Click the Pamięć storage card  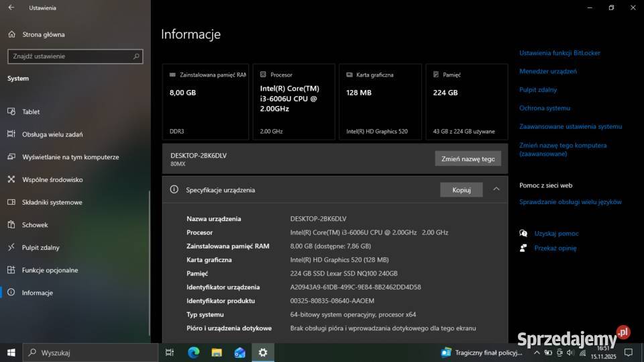[467, 101]
